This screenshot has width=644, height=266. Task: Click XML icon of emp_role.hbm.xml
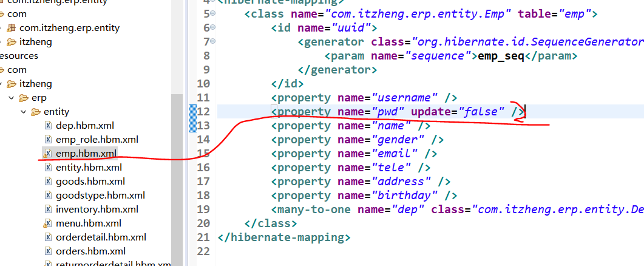click(x=47, y=139)
